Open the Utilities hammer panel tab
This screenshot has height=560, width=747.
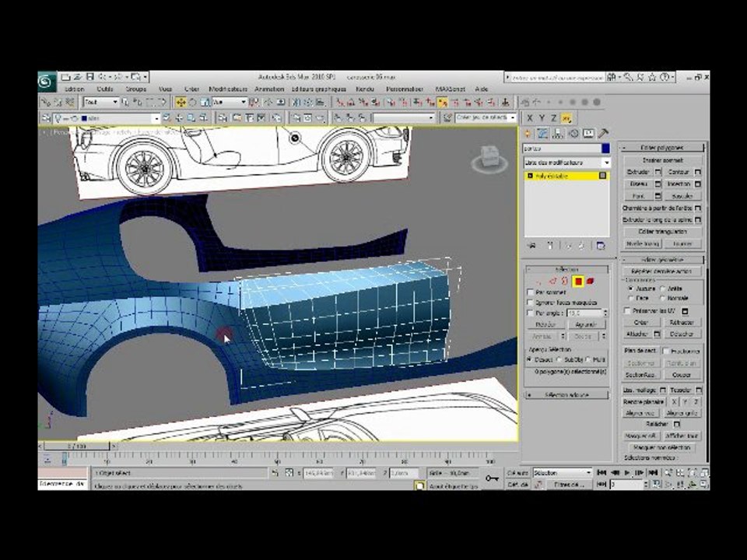point(603,134)
